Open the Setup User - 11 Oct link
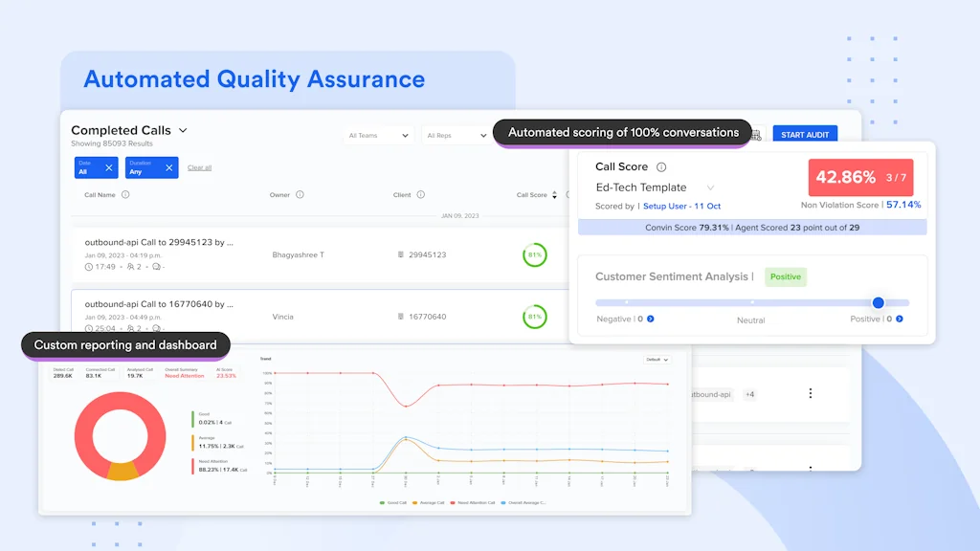Screen dimensions: 980x551 click(x=681, y=206)
